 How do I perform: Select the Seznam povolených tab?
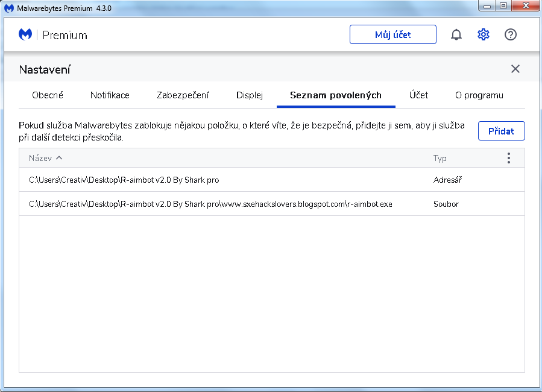pyautogui.click(x=336, y=95)
